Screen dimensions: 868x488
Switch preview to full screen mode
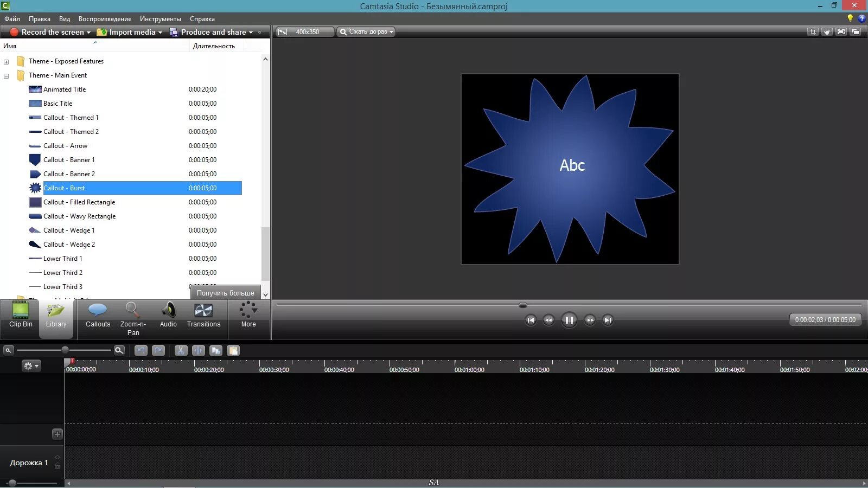pyautogui.click(x=841, y=32)
